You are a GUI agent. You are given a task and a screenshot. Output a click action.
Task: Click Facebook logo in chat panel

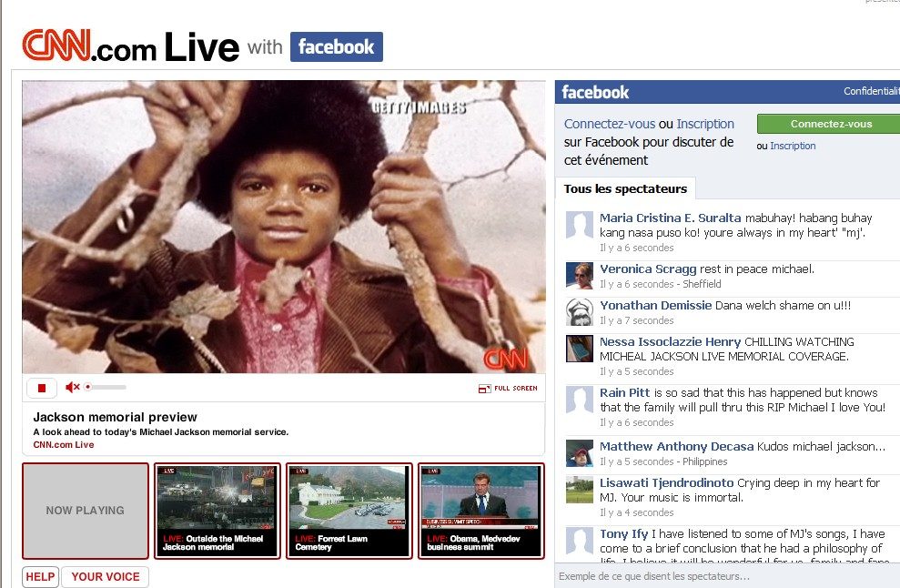coord(595,92)
